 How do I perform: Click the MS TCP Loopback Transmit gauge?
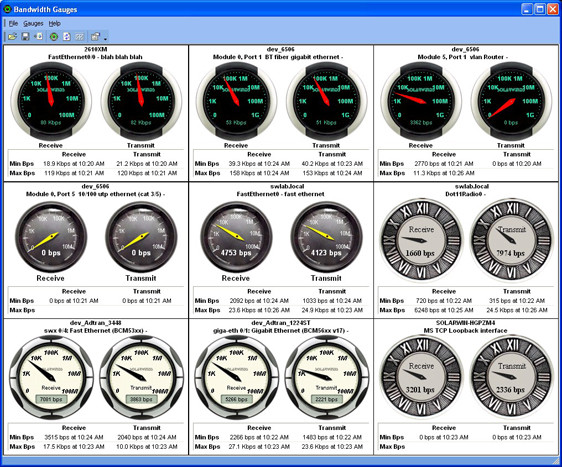coord(511,377)
